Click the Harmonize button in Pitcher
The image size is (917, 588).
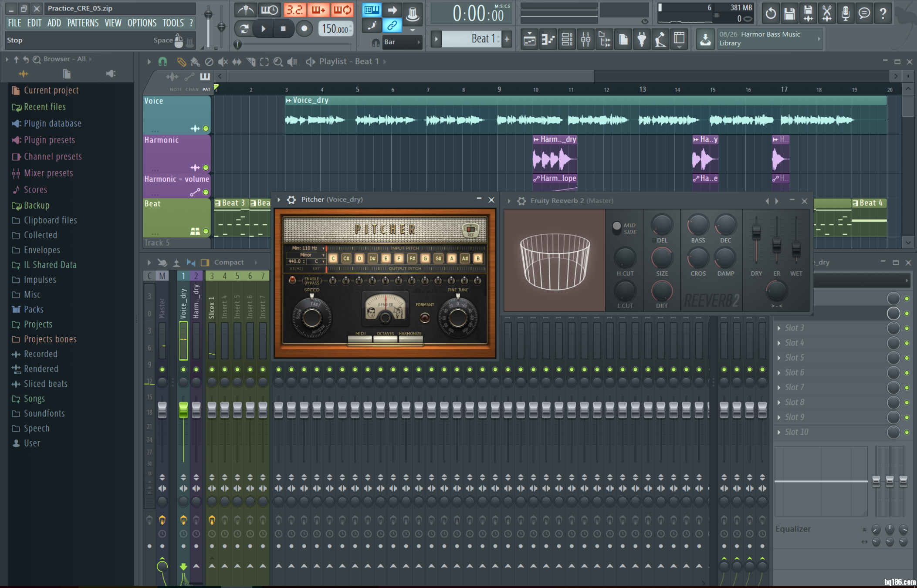(x=410, y=338)
